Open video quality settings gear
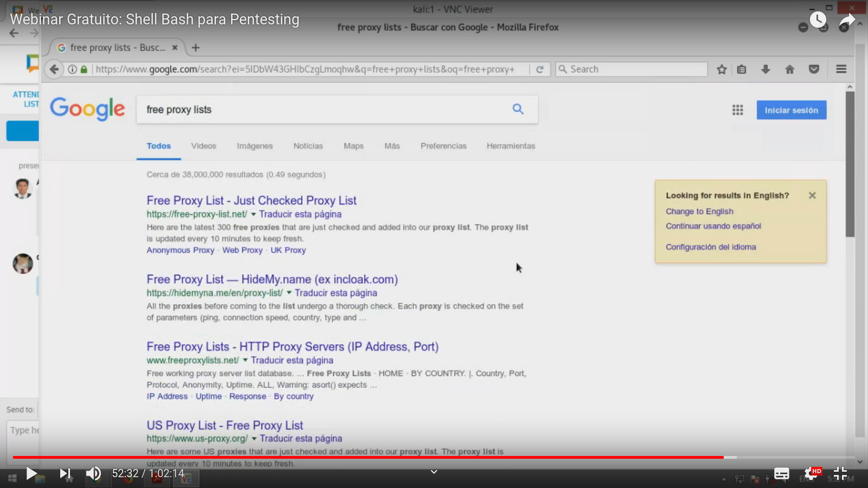The height and width of the screenshot is (488, 868). [x=812, y=474]
